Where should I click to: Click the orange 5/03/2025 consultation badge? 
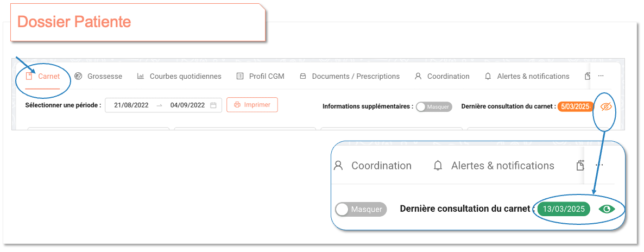(x=576, y=106)
